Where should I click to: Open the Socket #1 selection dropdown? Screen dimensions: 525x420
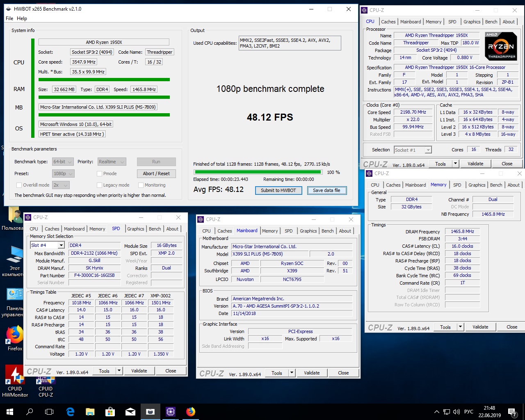click(413, 150)
